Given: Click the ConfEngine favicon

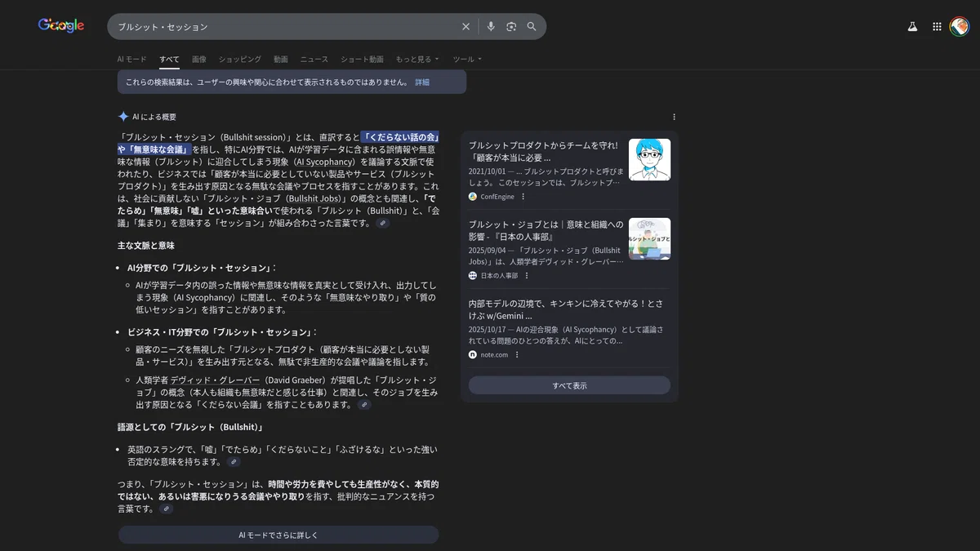Looking at the screenshot, I should pos(473,197).
